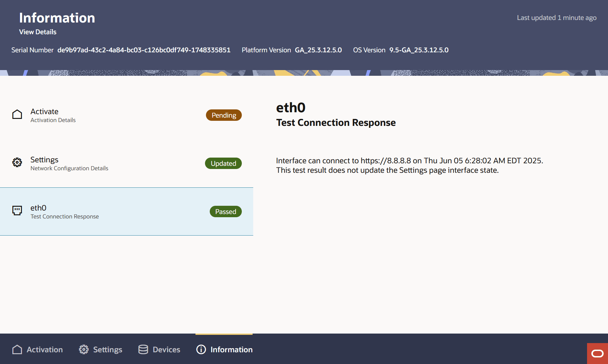Click the home icon beside Activate
The width and height of the screenshot is (608, 364).
tap(17, 114)
